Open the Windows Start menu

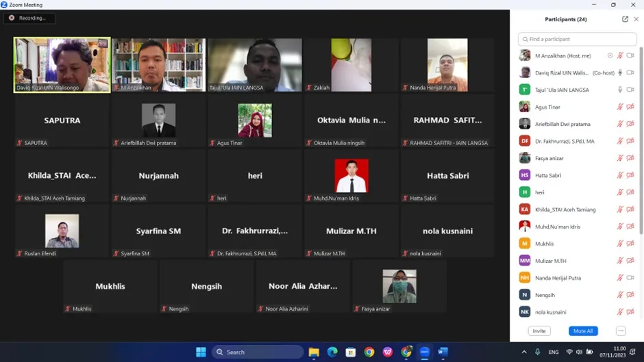[x=201, y=352]
